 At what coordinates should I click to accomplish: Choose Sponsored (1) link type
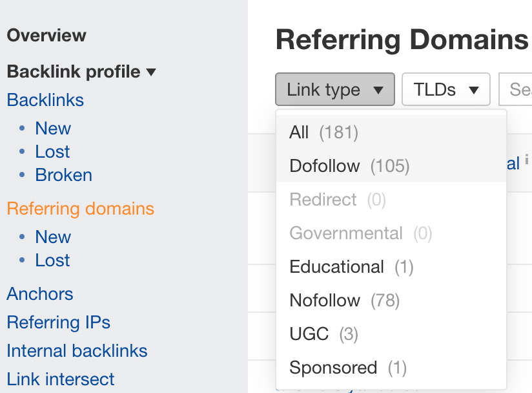[x=348, y=368]
